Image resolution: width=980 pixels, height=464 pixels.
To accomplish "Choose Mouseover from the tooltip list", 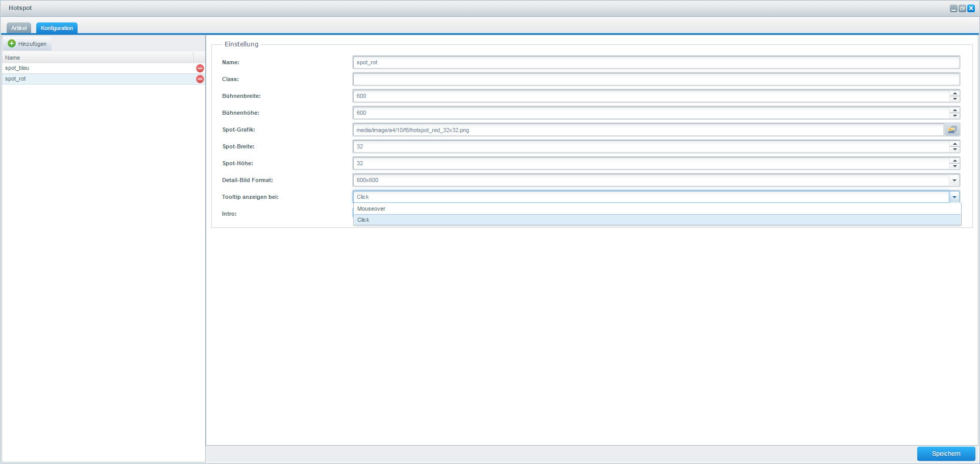I will [657, 209].
